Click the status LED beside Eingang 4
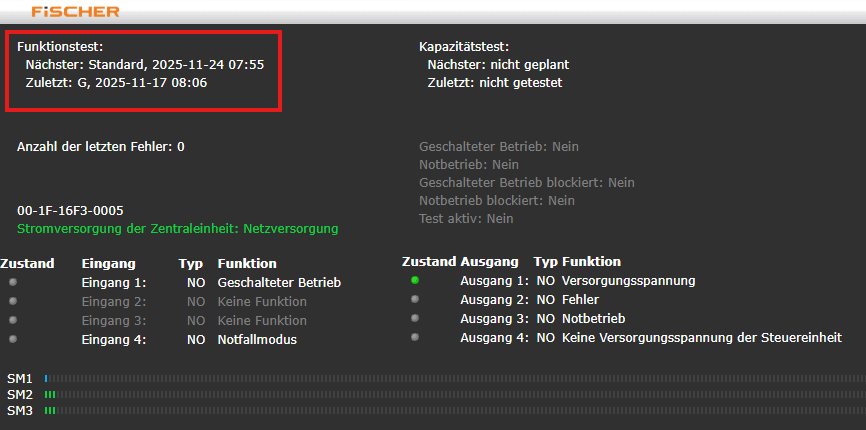Image resolution: width=866 pixels, height=430 pixels. tap(13, 339)
